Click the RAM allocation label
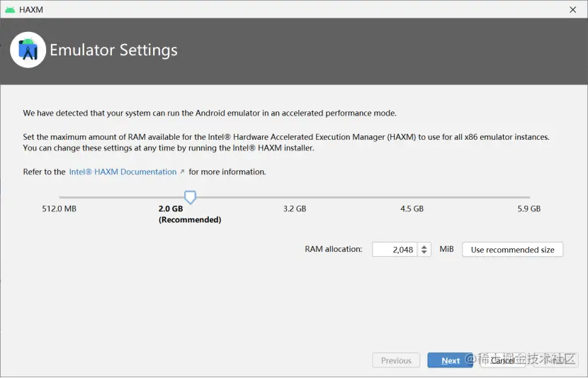The width and height of the screenshot is (588, 378). (334, 249)
